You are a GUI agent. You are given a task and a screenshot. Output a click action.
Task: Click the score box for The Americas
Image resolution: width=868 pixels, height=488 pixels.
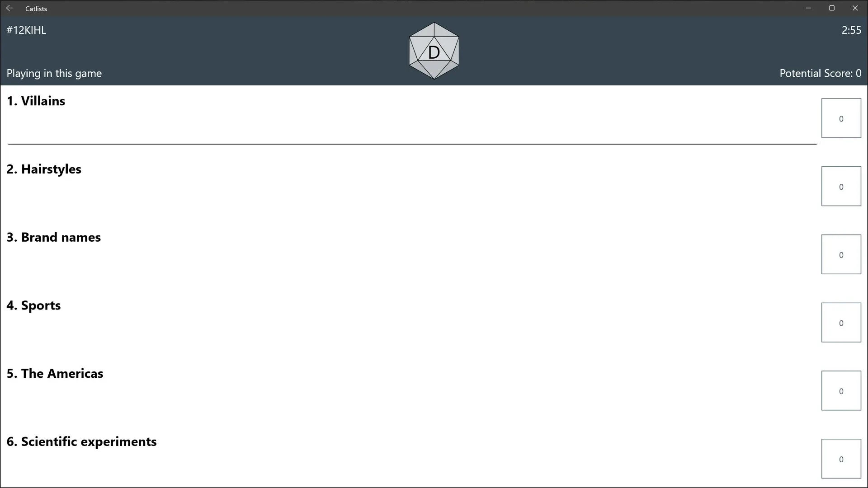click(x=841, y=391)
